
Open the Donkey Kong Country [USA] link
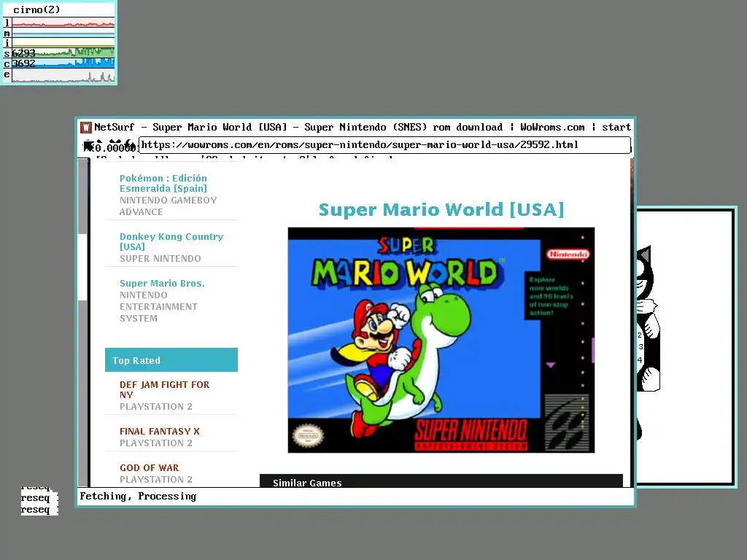pos(171,241)
